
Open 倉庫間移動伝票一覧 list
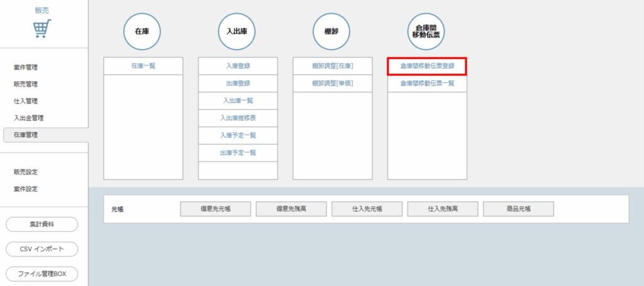427,83
